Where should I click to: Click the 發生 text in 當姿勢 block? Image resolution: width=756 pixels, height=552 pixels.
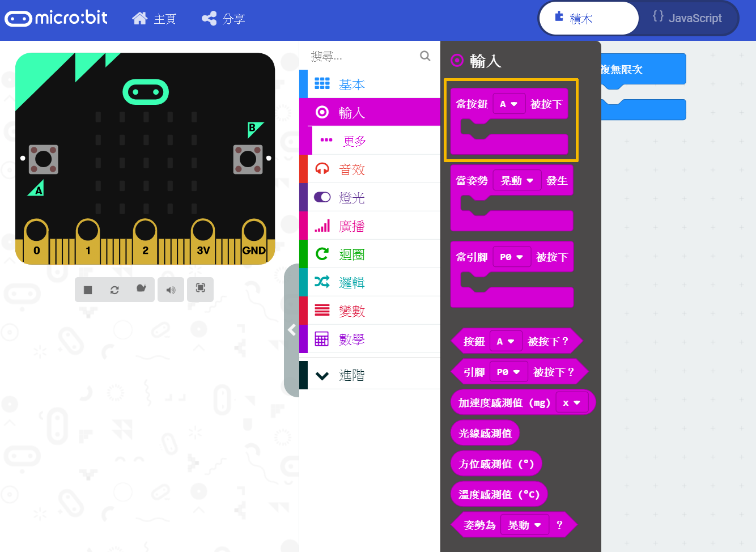[x=557, y=181]
